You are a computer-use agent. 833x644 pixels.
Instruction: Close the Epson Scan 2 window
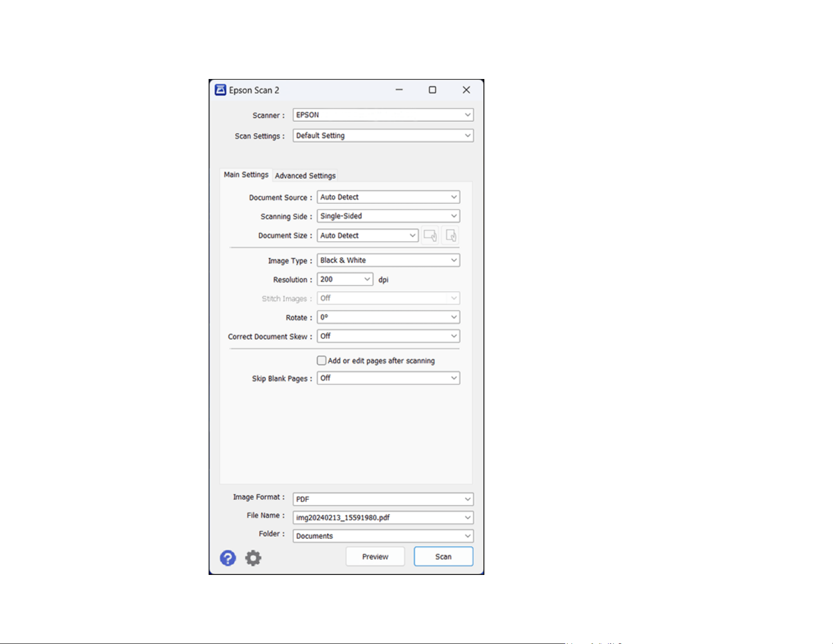466,90
